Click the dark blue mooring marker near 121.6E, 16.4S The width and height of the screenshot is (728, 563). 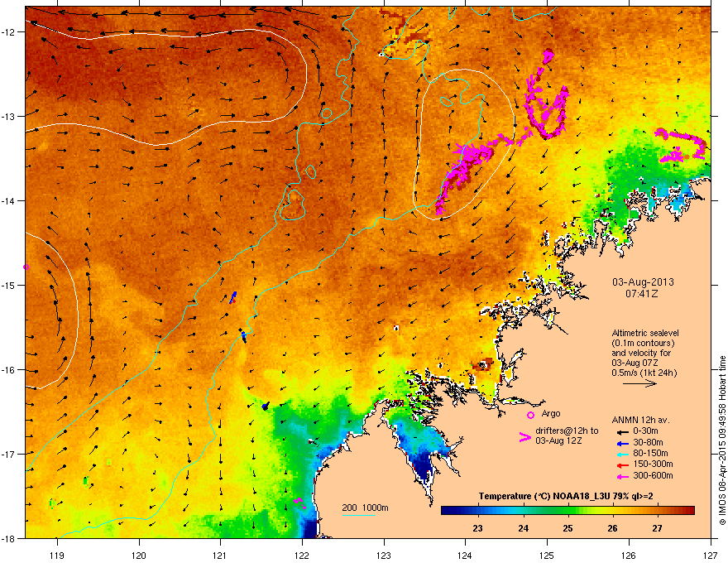coord(265,407)
